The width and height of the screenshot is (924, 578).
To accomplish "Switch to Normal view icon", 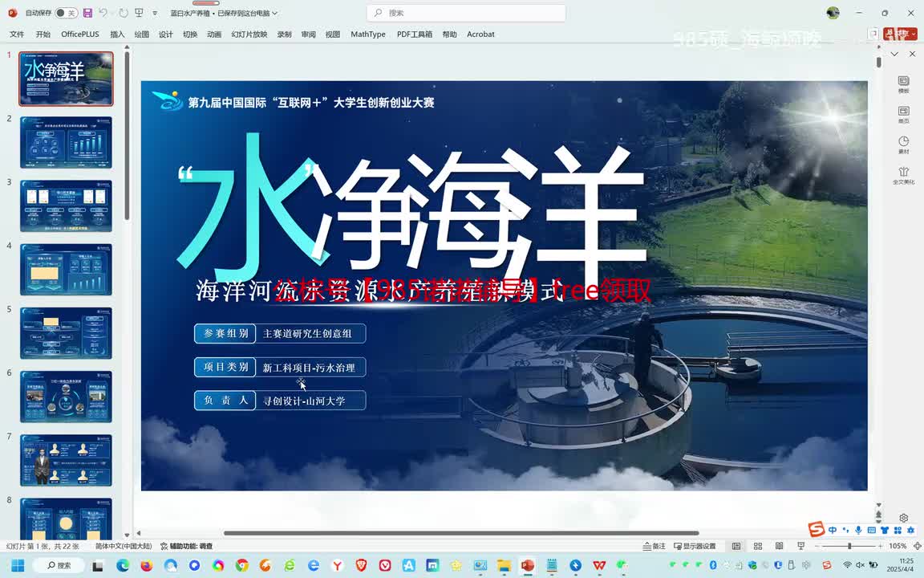I will click(x=736, y=546).
